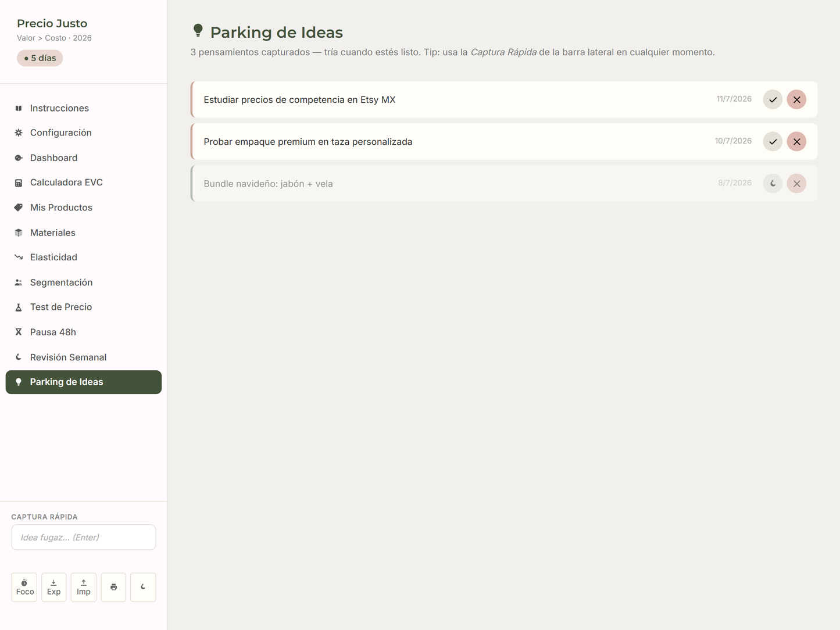
Task: Open the Foco timer mode
Action: [24, 587]
